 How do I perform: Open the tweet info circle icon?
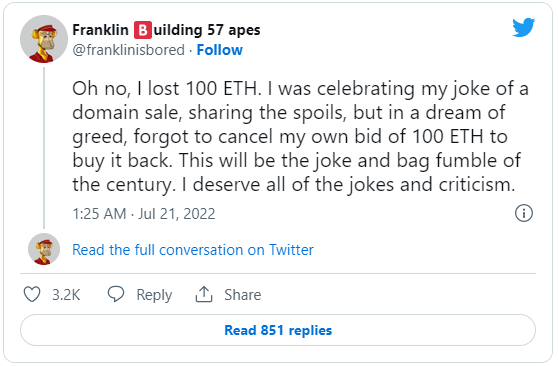coord(523,213)
